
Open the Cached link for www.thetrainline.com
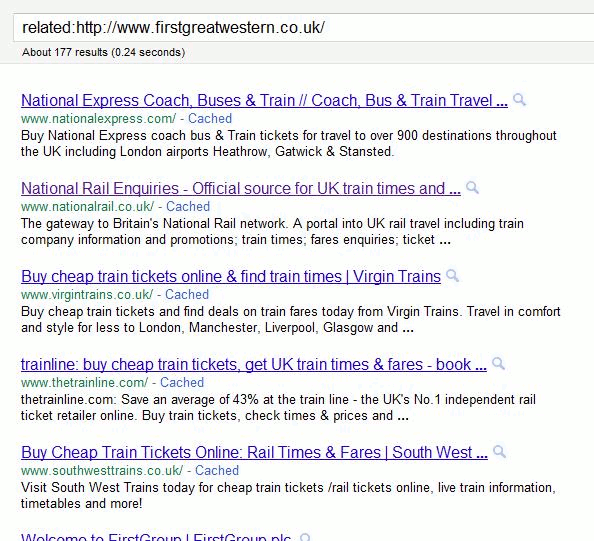tap(182, 382)
